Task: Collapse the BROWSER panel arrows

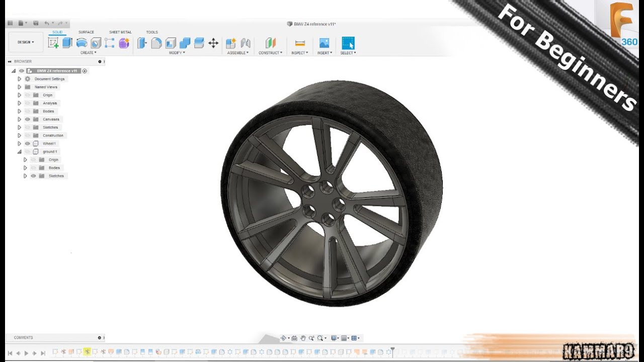Action: pyautogui.click(x=11, y=61)
